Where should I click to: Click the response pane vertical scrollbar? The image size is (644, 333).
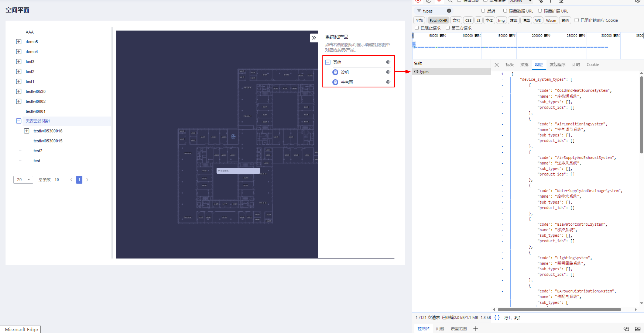click(x=641, y=114)
